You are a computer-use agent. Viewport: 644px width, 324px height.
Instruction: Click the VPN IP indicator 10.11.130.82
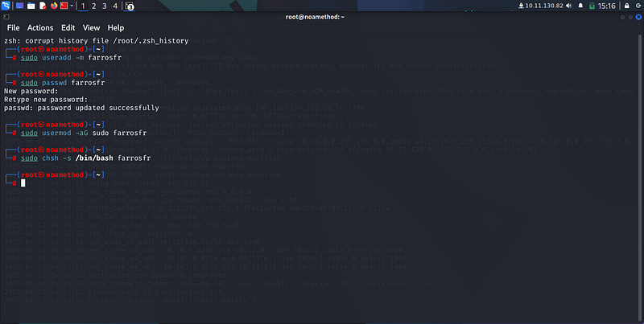(541, 6)
